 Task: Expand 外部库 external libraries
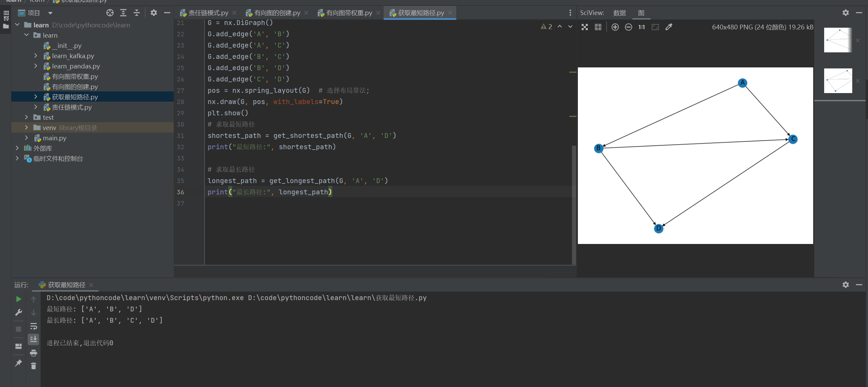pyautogui.click(x=17, y=148)
